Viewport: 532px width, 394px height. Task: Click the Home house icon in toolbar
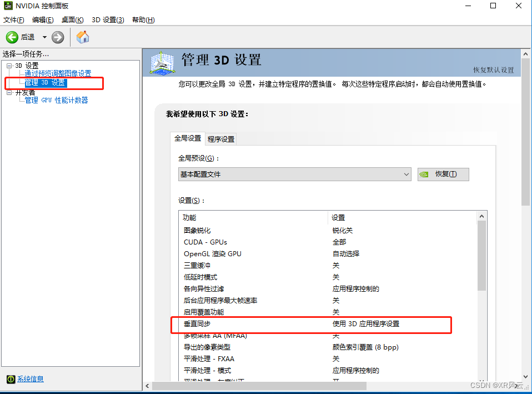pos(82,37)
